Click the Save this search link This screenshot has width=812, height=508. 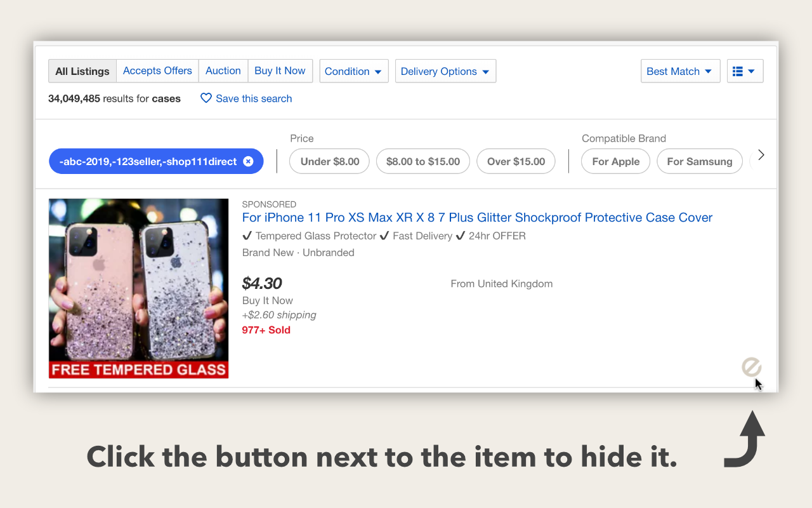coord(254,98)
